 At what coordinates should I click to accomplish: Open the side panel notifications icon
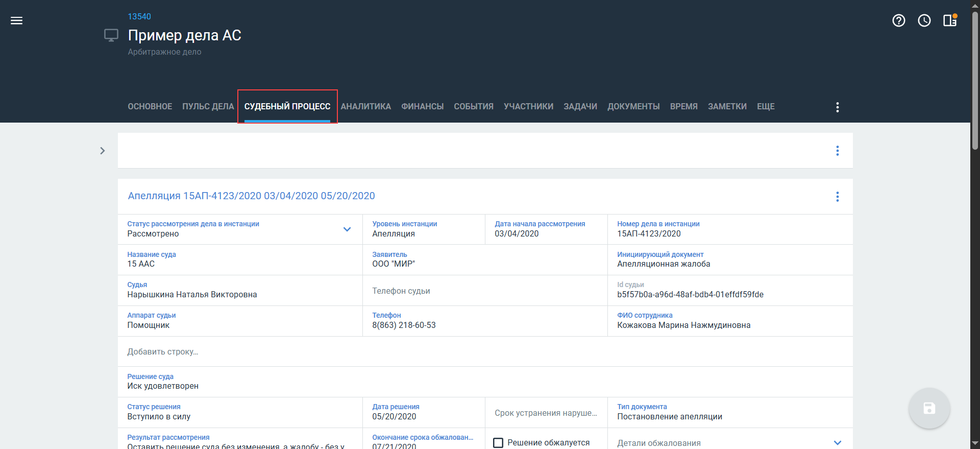[949, 20]
